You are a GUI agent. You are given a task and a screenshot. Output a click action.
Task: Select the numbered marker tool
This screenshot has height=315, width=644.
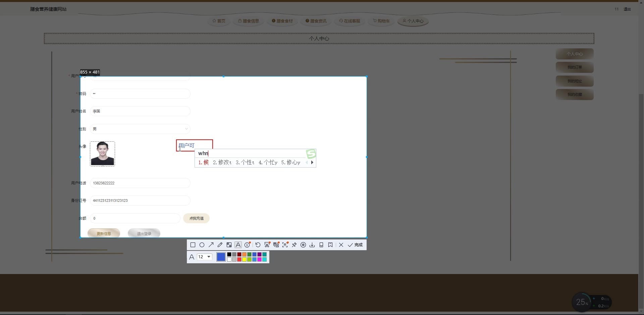click(x=247, y=245)
